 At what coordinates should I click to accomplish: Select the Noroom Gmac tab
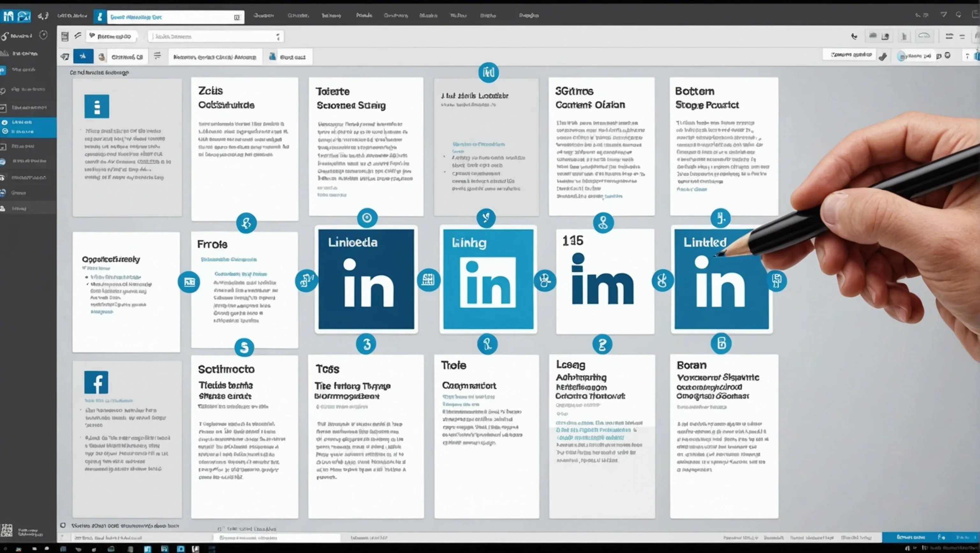(x=215, y=57)
